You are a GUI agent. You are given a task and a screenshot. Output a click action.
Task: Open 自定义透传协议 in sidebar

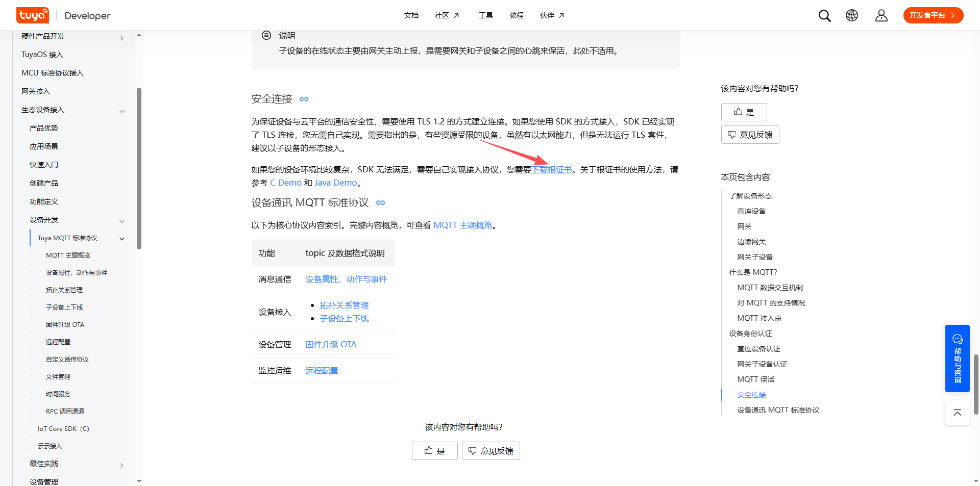67,360
